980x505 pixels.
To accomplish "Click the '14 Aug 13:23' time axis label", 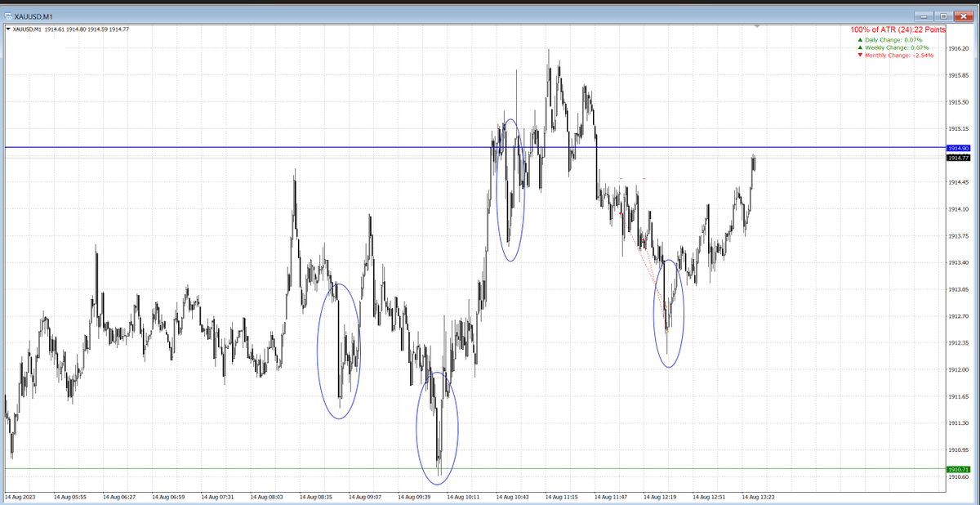I will (x=758, y=496).
